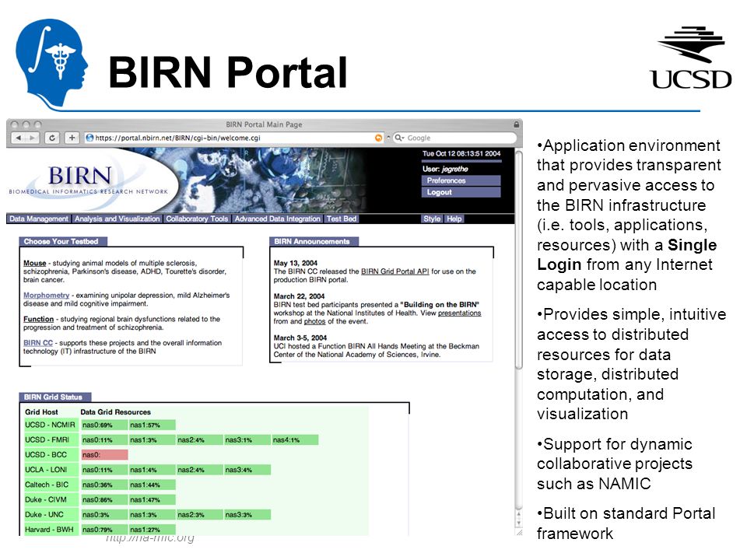
Task: Select the Mouse testbed link
Action: (35, 264)
